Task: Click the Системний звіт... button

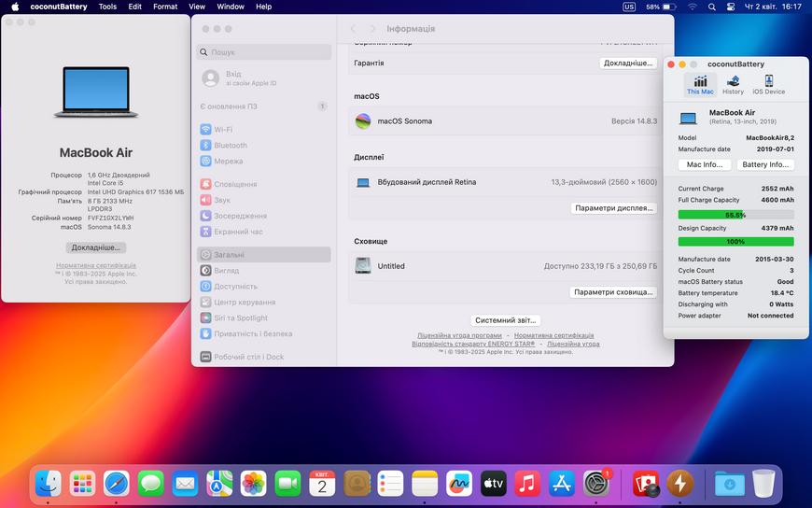Action: click(x=506, y=320)
